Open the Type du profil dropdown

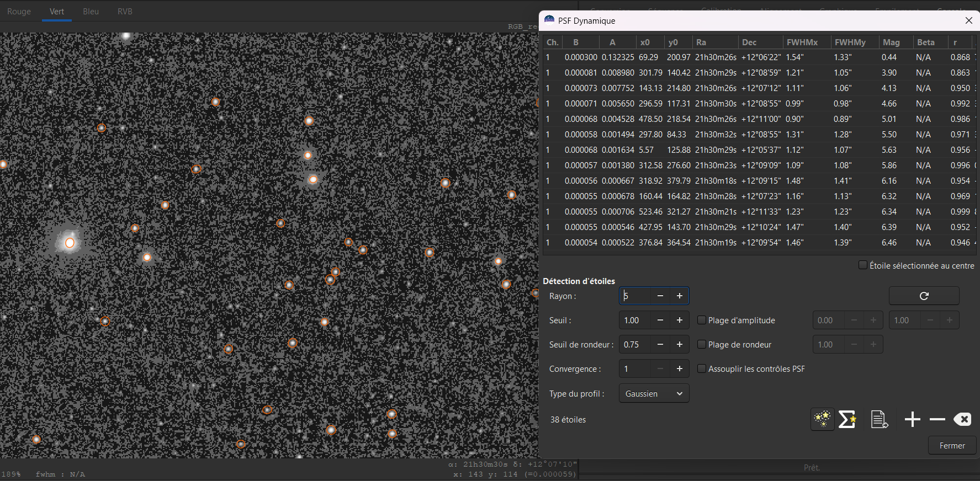654,393
